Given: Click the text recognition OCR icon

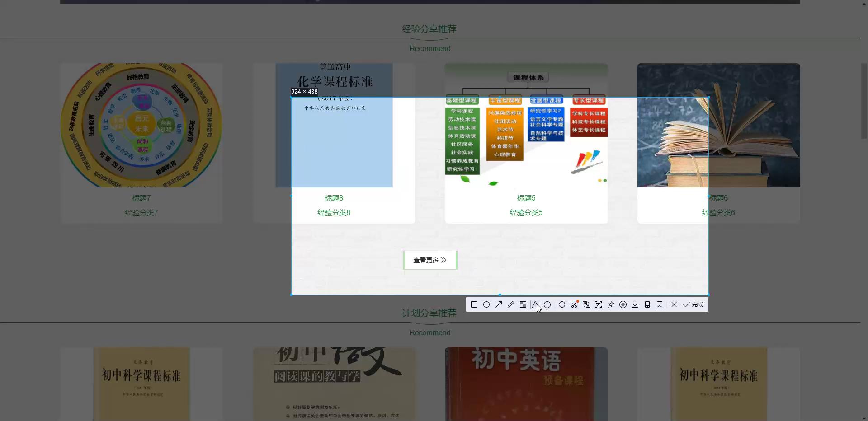Looking at the screenshot, I should 599,304.
